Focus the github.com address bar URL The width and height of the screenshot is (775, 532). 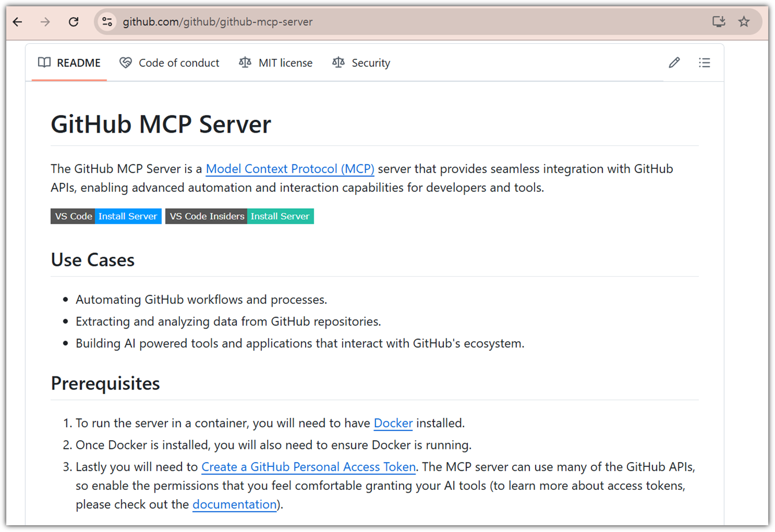[x=218, y=22]
